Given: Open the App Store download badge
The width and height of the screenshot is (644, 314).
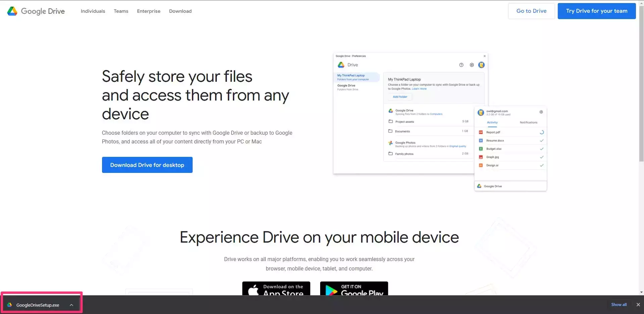Looking at the screenshot, I should [276, 289].
